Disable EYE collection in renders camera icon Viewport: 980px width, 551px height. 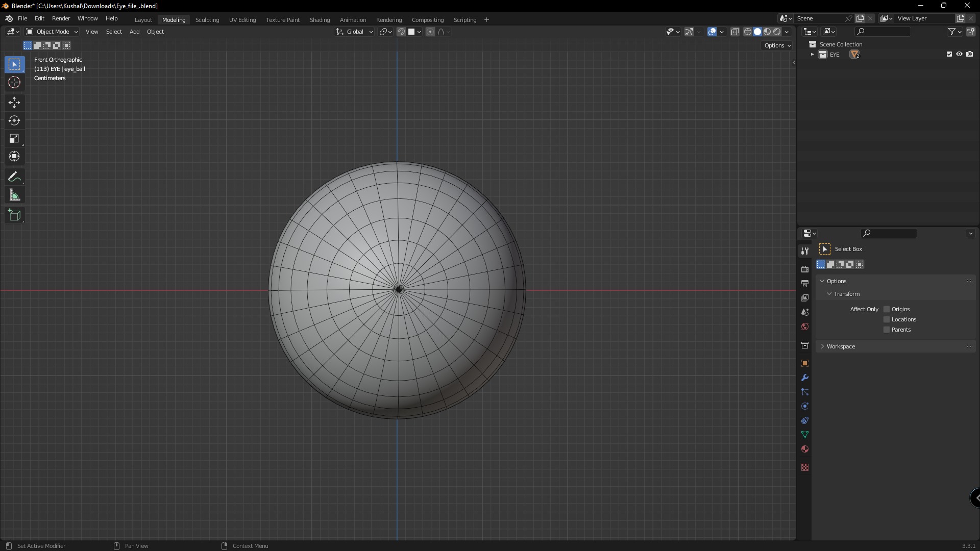(x=970, y=54)
